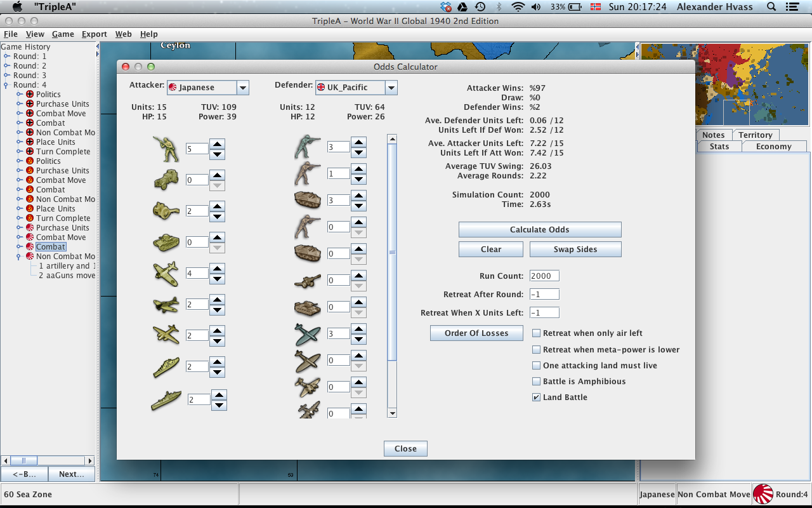Toggle Retreat when only air left

point(537,333)
